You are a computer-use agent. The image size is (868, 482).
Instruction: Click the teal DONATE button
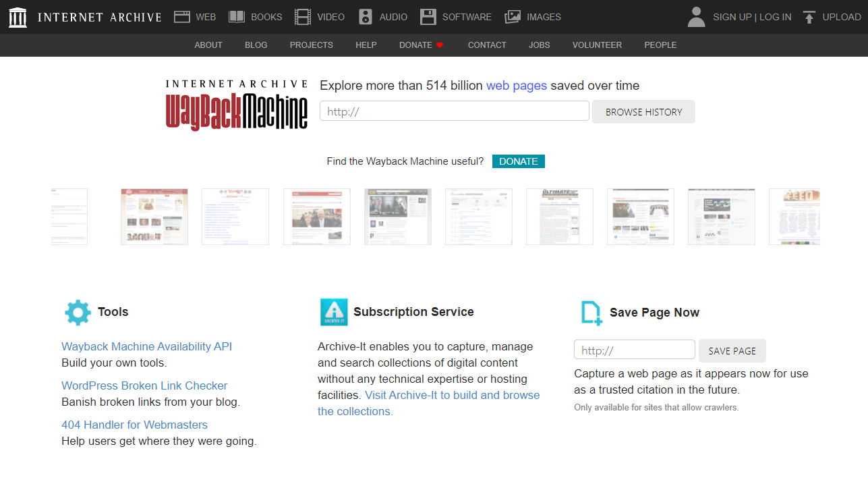pos(519,161)
